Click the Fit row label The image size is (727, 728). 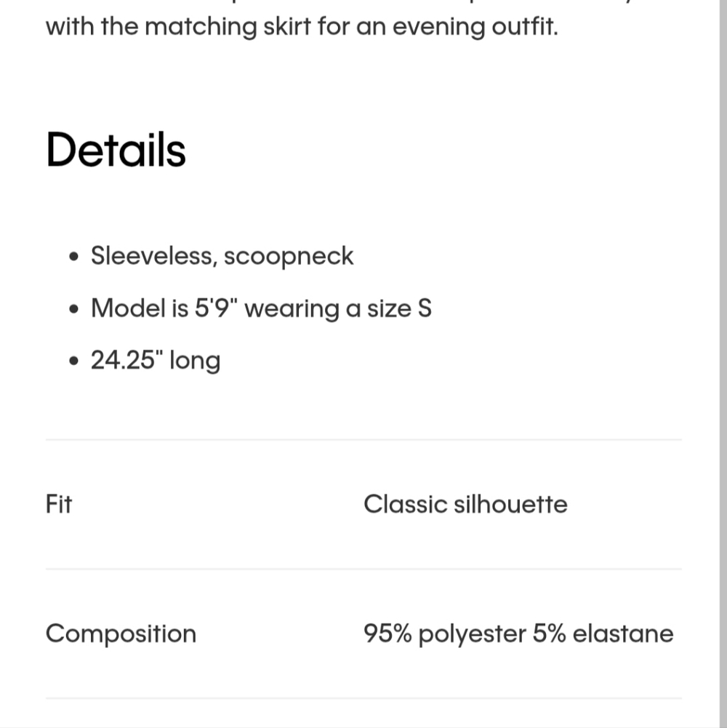coord(59,504)
